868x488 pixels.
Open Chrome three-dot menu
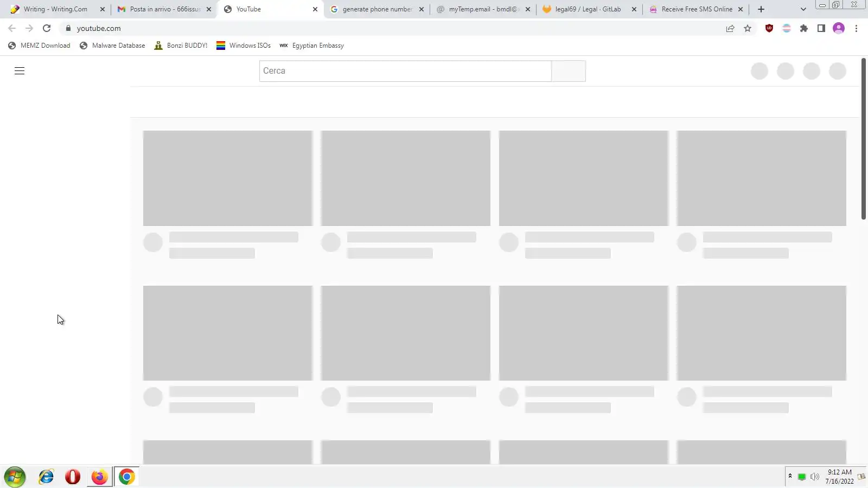click(856, 28)
